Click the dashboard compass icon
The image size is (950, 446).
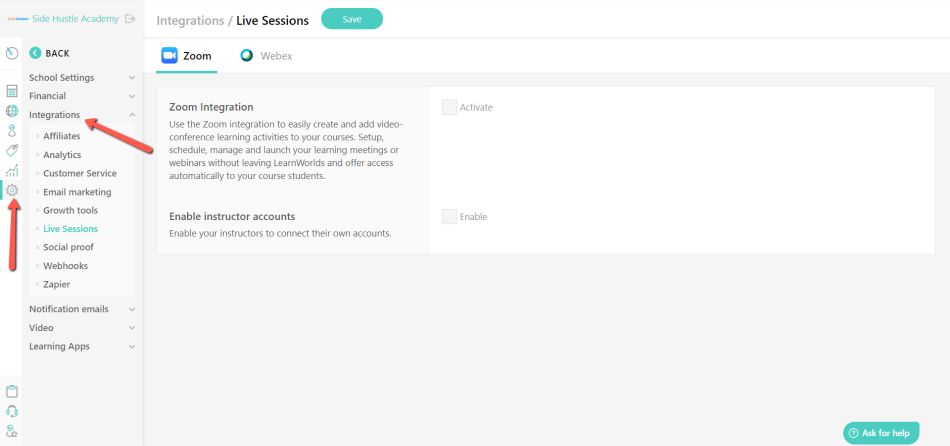click(12, 53)
